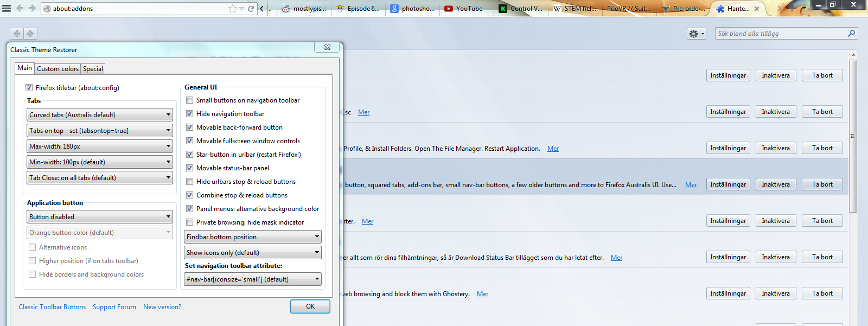This screenshot has height=326, width=868.
Task: Select the Main tab in dialog
Action: coord(25,68)
